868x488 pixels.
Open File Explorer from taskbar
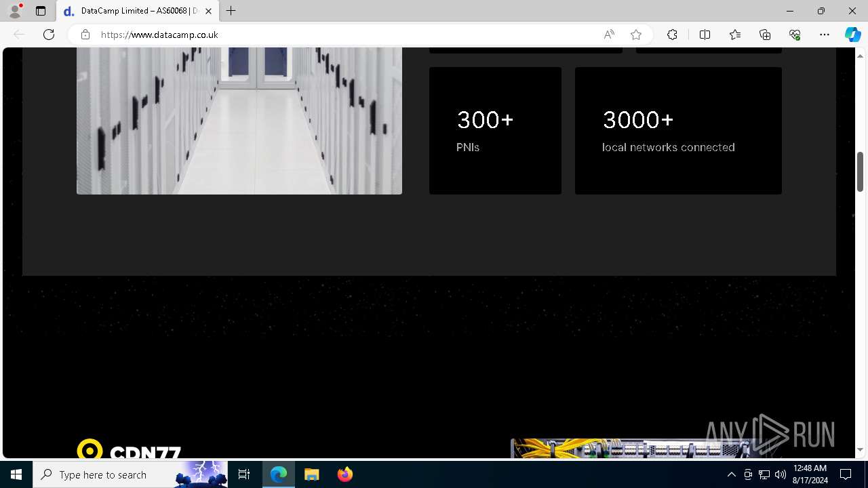[x=312, y=474]
